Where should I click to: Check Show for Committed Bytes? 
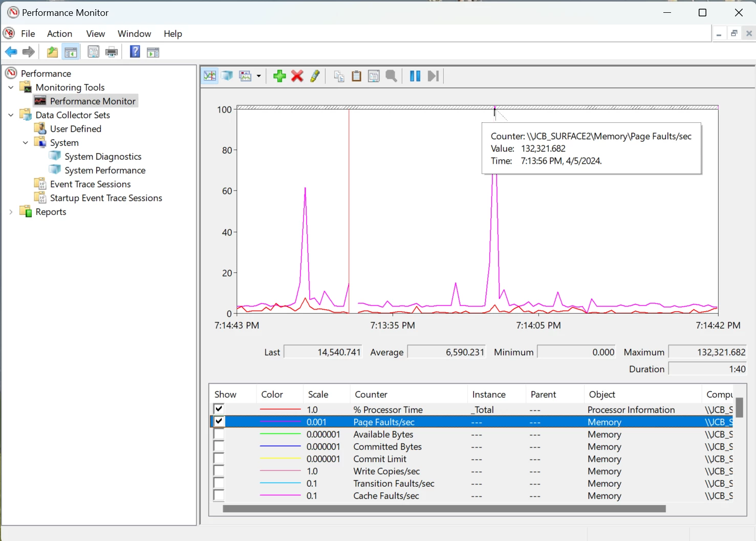(219, 446)
